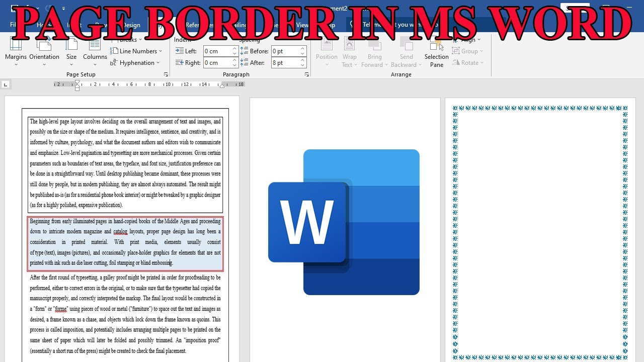Click the underlined word "catalog" in the document

pyautogui.click(x=120, y=232)
